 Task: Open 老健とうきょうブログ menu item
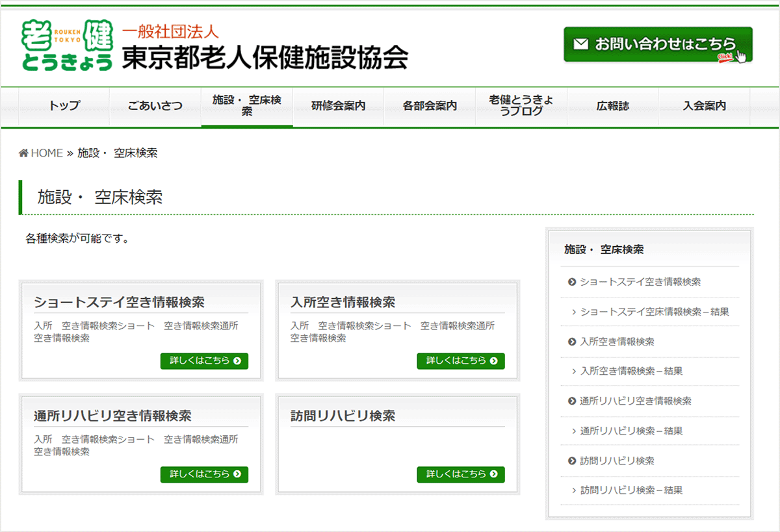pyautogui.click(x=521, y=107)
